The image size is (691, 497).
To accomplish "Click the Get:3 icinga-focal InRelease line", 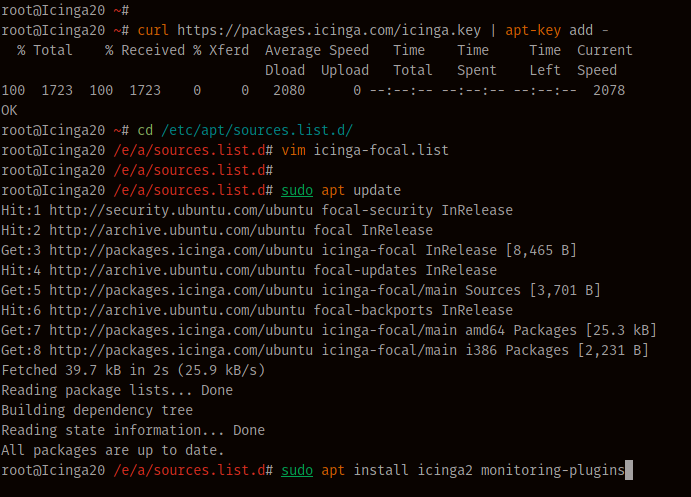I will coord(289,250).
